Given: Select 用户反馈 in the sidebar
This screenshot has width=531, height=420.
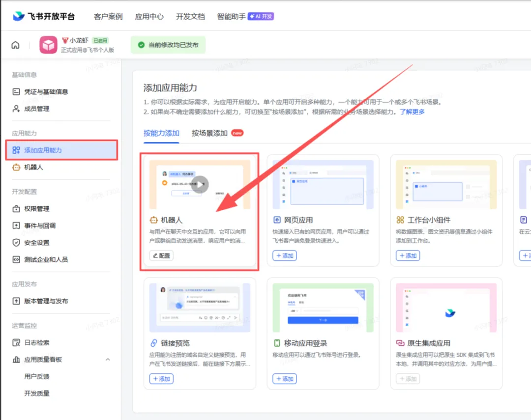Looking at the screenshot, I should click(x=36, y=376).
